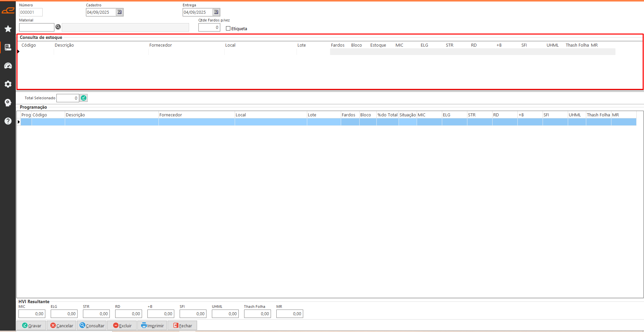Click the magnifier icon next to Material
Image resolution: width=644 pixels, height=332 pixels.
[58, 27]
